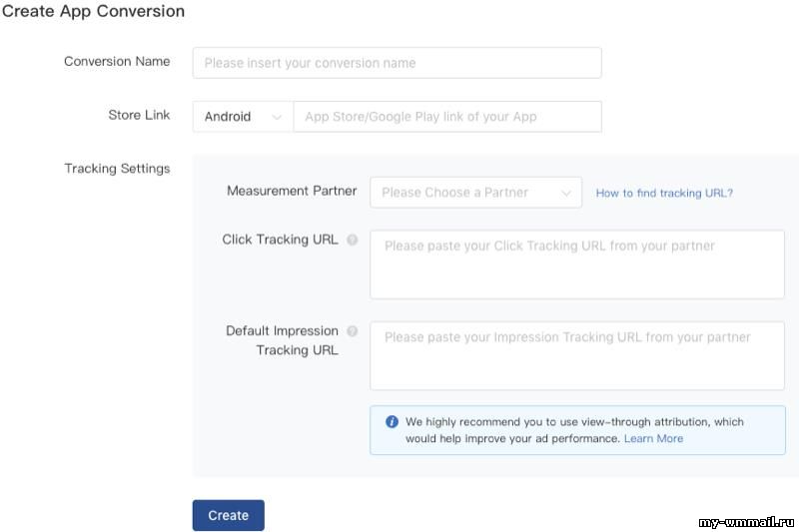Open 'How to find tracking URL?' link
The image size is (799, 532).
tap(664, 193)
